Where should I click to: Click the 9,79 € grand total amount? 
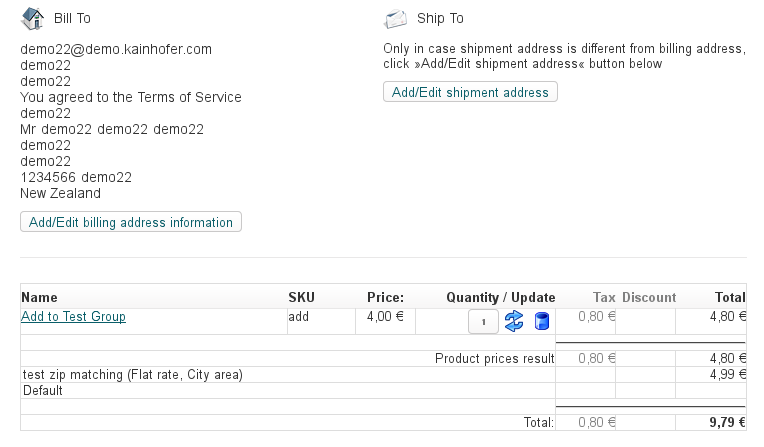[727, 423]
